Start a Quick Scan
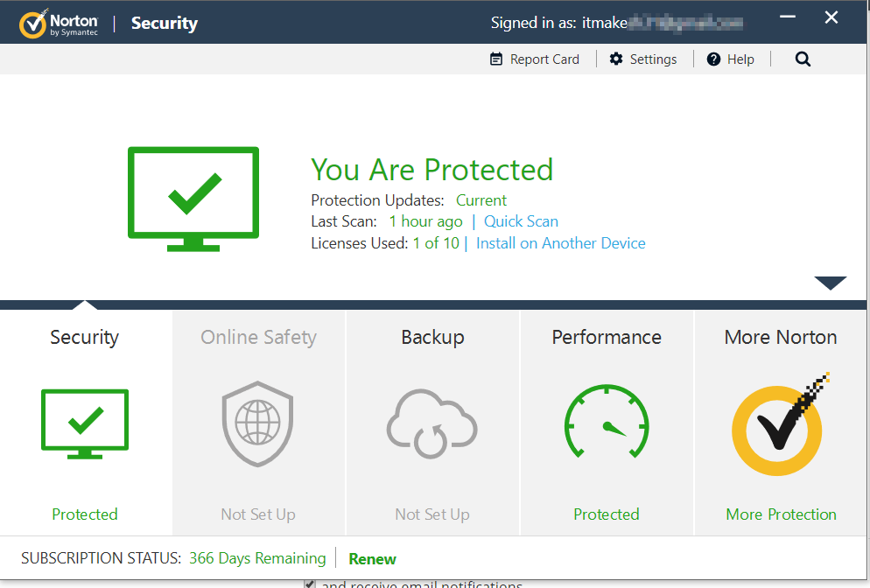870x588 pixels. point(521,221)
